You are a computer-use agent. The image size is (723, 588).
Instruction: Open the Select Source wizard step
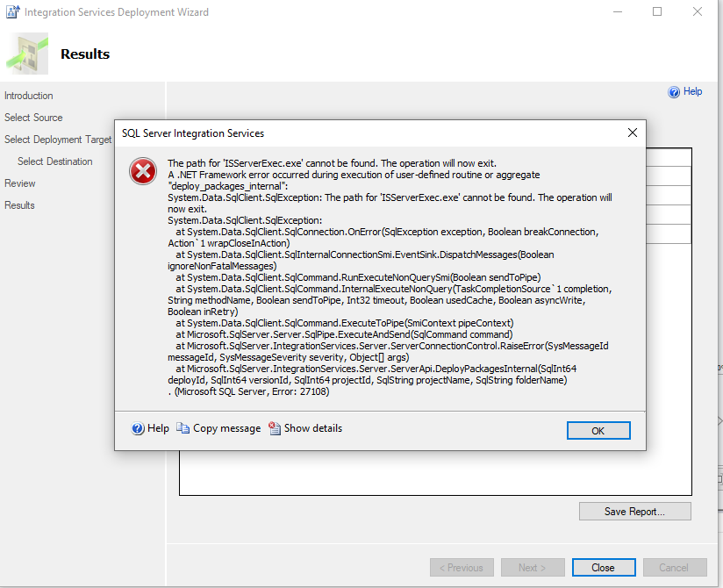34,118
